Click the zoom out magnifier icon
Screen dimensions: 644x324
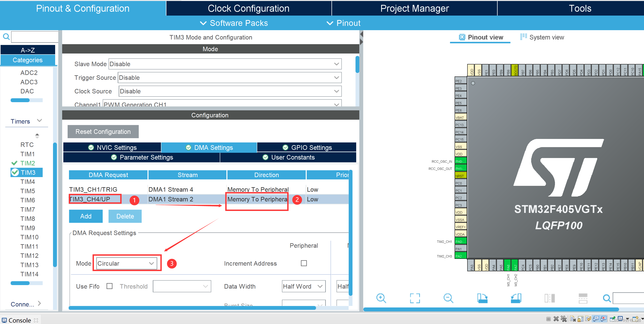click(x=448, y=298)
